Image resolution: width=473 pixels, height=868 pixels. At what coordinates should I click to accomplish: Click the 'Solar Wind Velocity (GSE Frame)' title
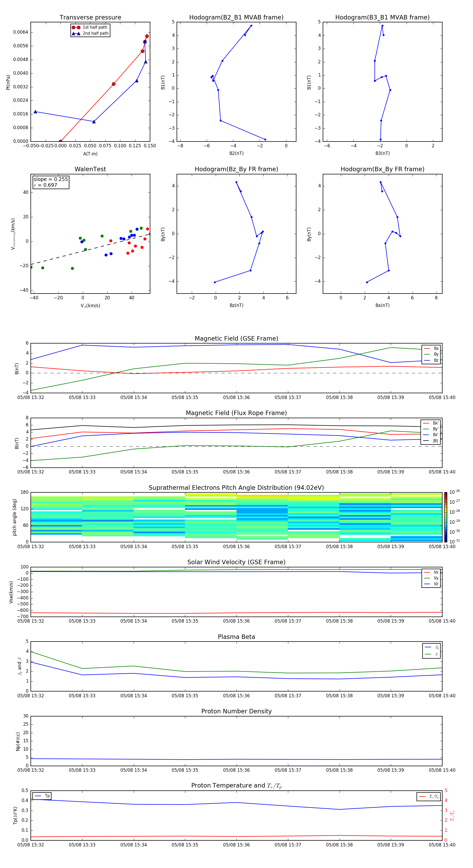point(236,562)
